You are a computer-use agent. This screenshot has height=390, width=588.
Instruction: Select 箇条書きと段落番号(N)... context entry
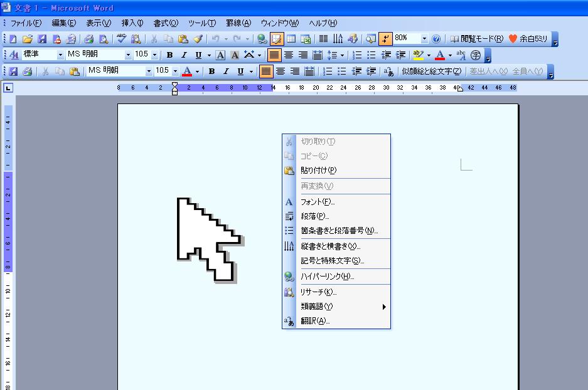pyautogui.click(x=336, y=231)
